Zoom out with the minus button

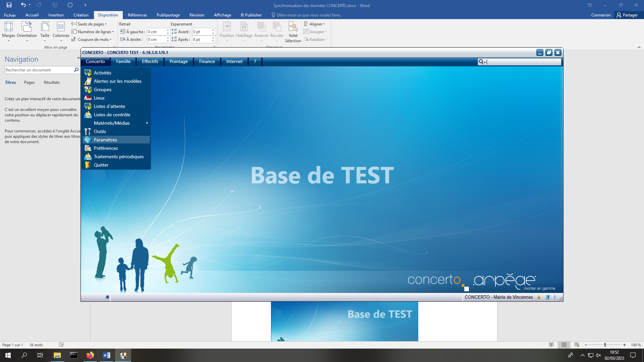586,345
